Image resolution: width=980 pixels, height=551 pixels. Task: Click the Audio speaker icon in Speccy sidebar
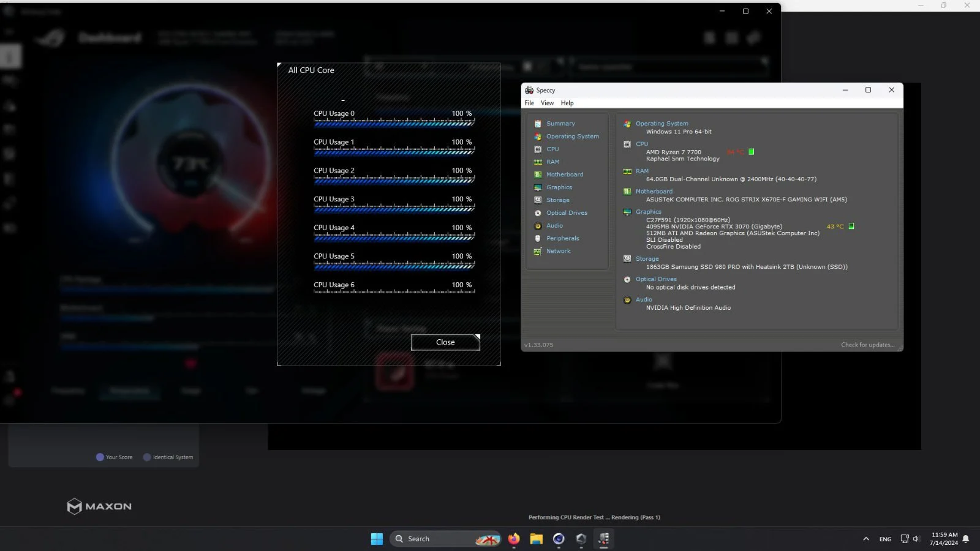coord(538,226)
